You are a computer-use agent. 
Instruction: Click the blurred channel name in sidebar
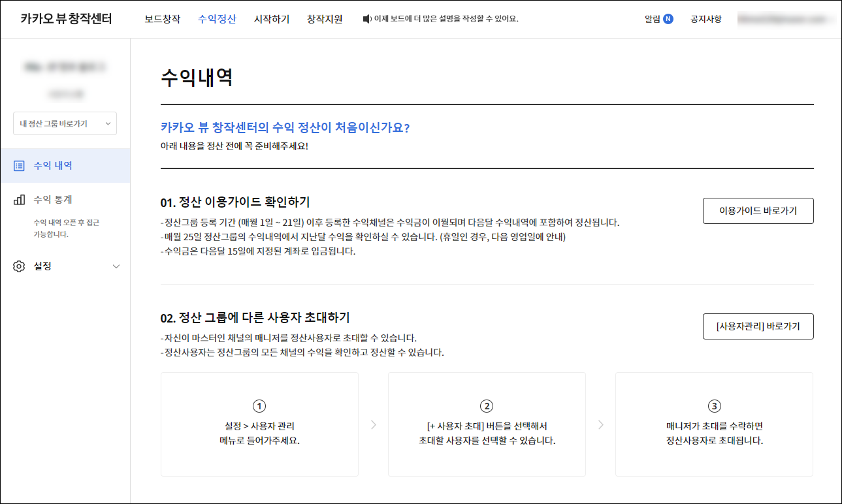pos(65,67)
